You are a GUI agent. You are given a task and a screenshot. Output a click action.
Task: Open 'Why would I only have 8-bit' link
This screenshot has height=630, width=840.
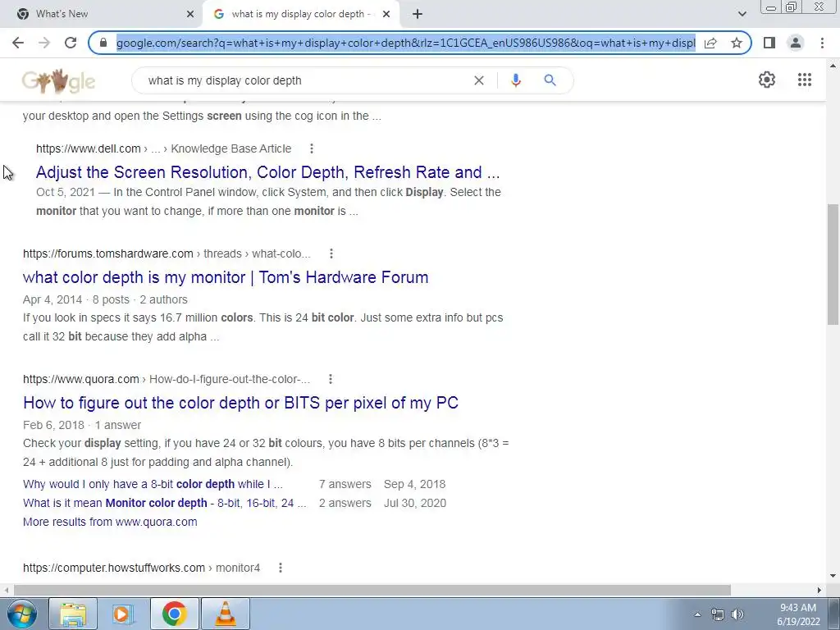pos(153,484)
